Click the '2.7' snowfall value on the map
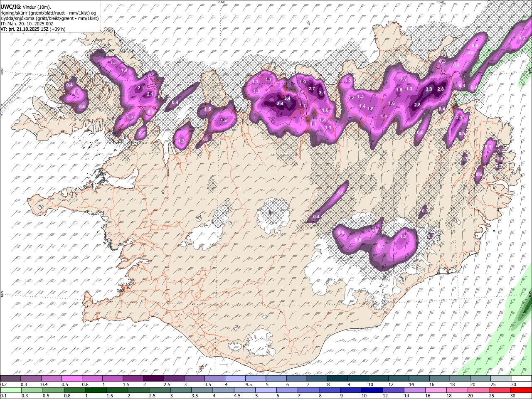This screenshot has height=399, width=532. [312, 89]
